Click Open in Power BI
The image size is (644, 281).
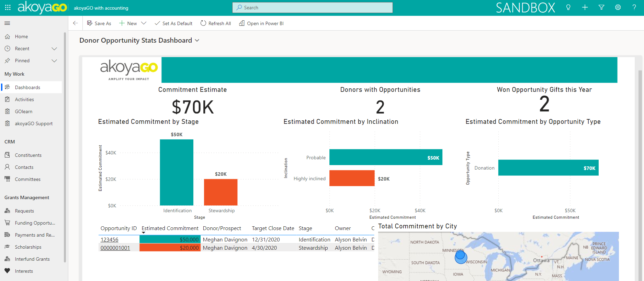click(261, 23)
